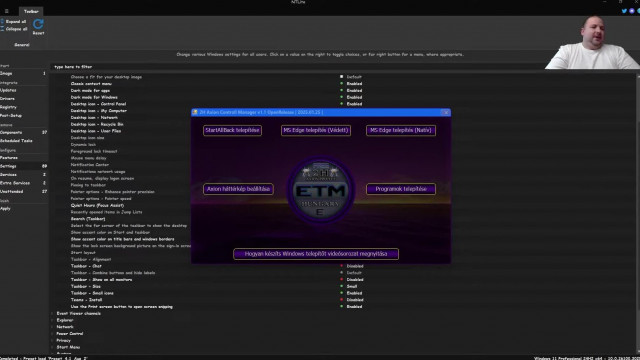Click the Twitter icon at top right
The width and height of the screenshot is (640, 360).
point(624,11)
